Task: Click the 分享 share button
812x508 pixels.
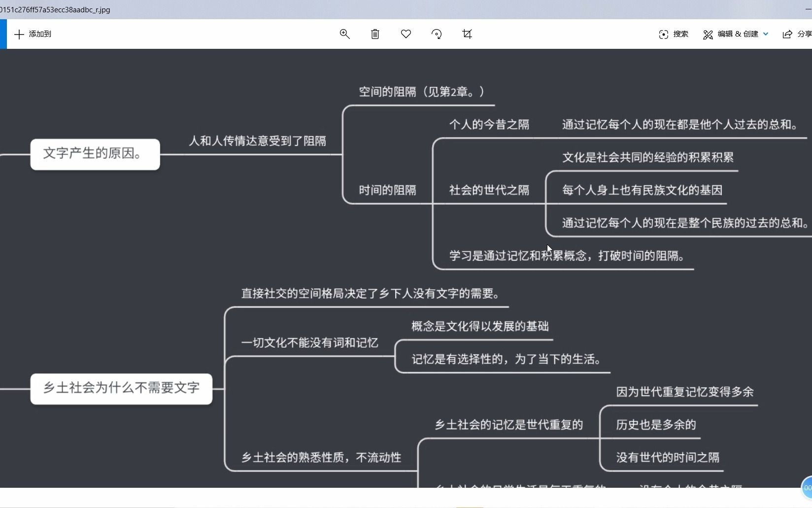Action: tap(797, 34)
